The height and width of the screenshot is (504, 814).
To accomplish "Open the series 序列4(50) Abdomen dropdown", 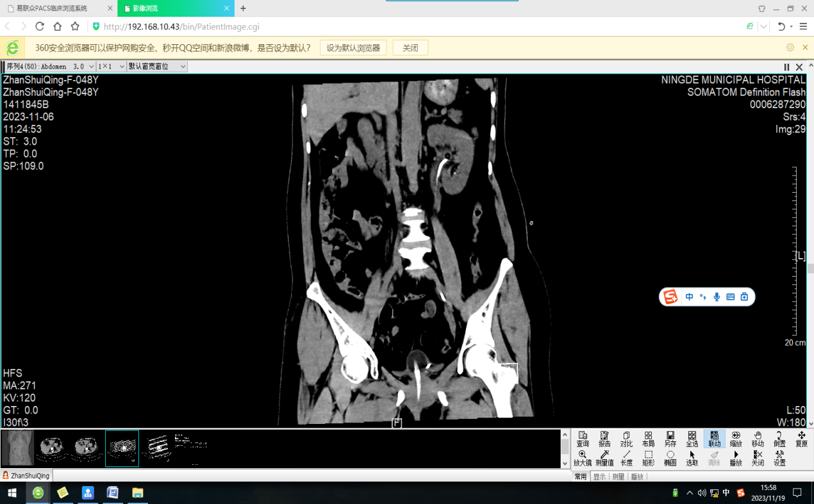I will pos(51,67).
